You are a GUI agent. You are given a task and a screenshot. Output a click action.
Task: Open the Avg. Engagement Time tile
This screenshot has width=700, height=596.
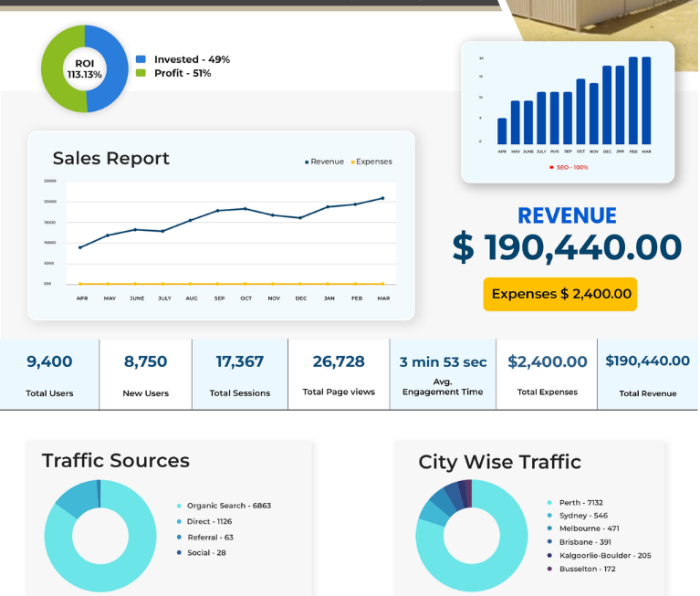point(443,374)
